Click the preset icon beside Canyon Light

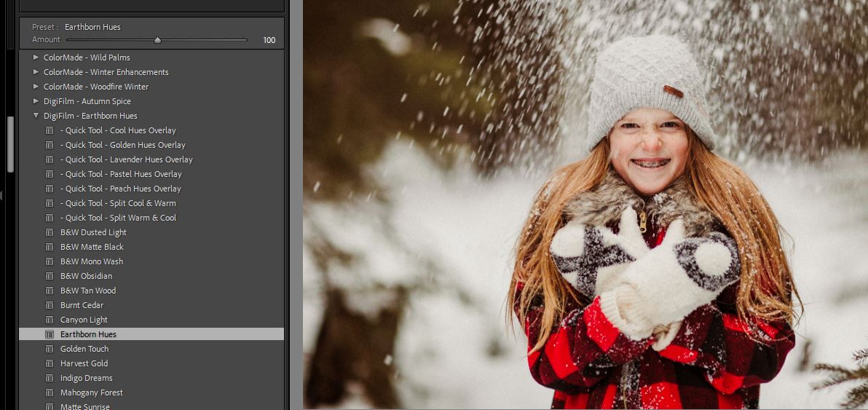tap(50, 320)
